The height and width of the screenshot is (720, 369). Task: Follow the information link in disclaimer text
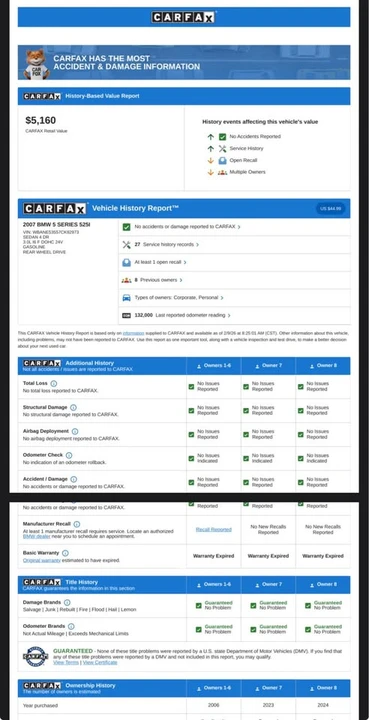tap(134, 333)
